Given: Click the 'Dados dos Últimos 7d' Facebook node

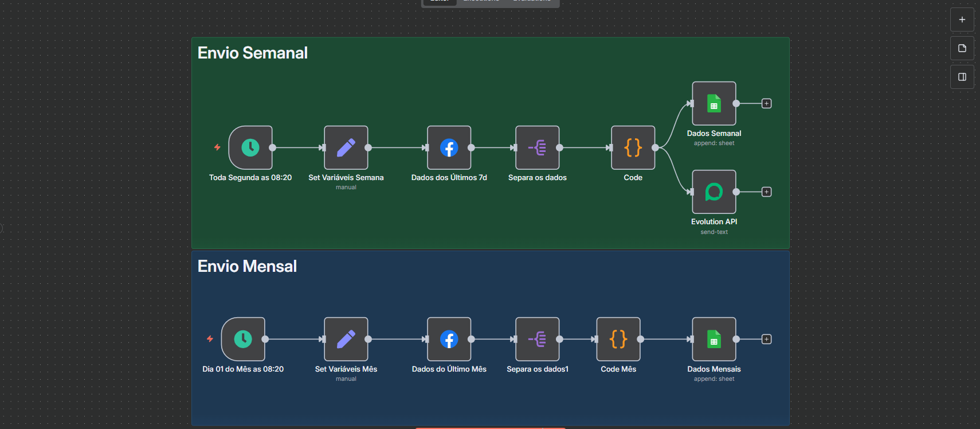Looking at the screenshot, I should pos(449,148).
